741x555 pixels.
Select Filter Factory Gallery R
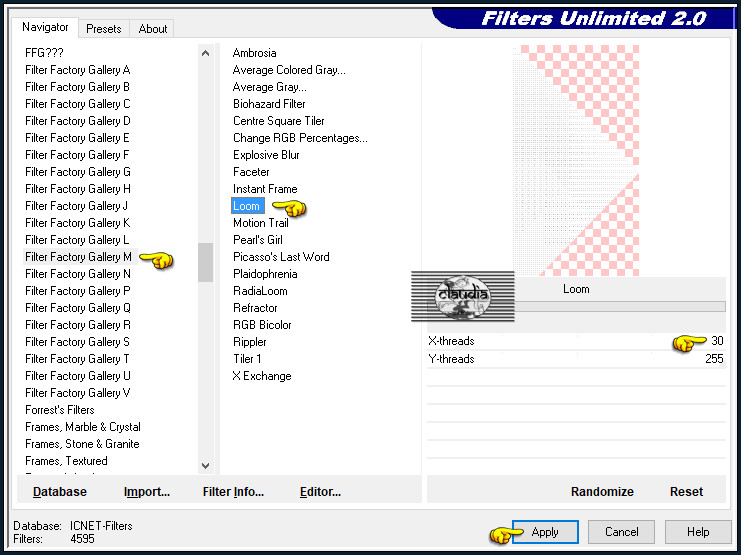78,325
